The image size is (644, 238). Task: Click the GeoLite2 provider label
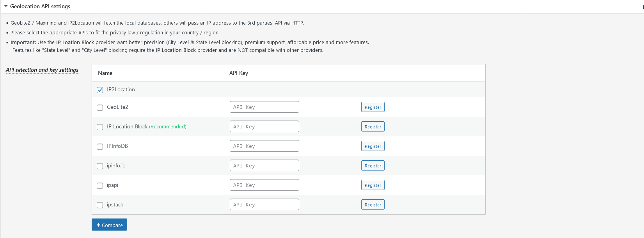point(117,107)
